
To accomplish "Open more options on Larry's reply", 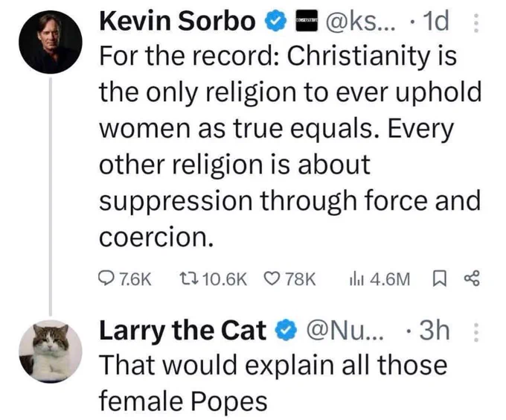I will click(475, 332).
